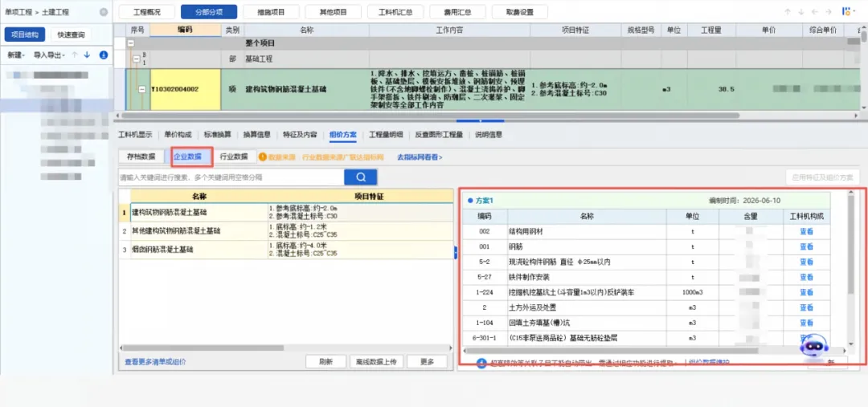Open the 单价构成 lower tab
The height and width of the screenshot is (407, 868).
click(178, 134)
